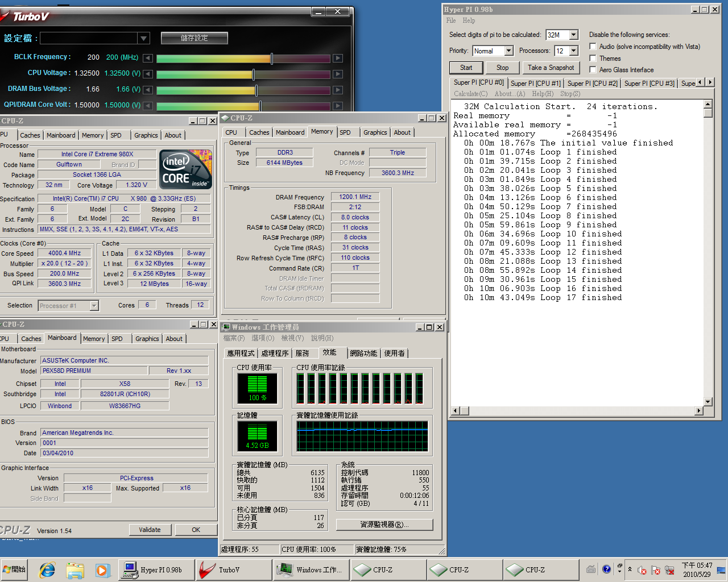This screenshot has height=582, width=728.
Task: Click TurboV 儲存設定 save profile button
Action: (195, 38)
